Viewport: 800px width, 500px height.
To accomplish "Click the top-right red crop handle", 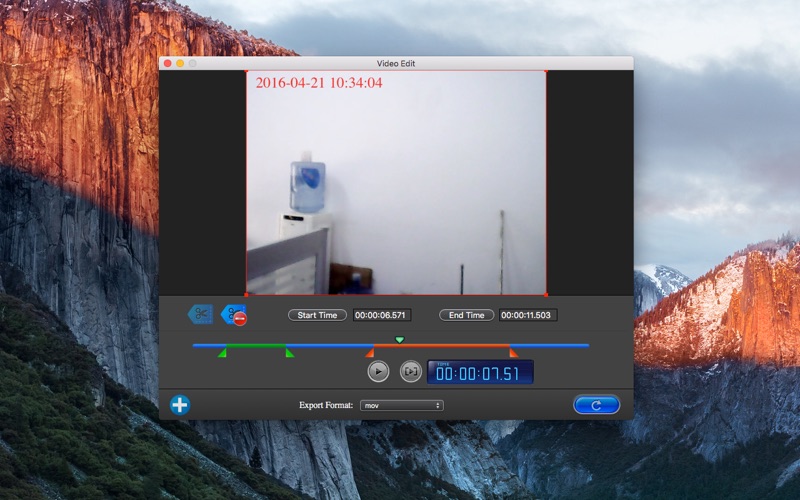I will point(546,71).
